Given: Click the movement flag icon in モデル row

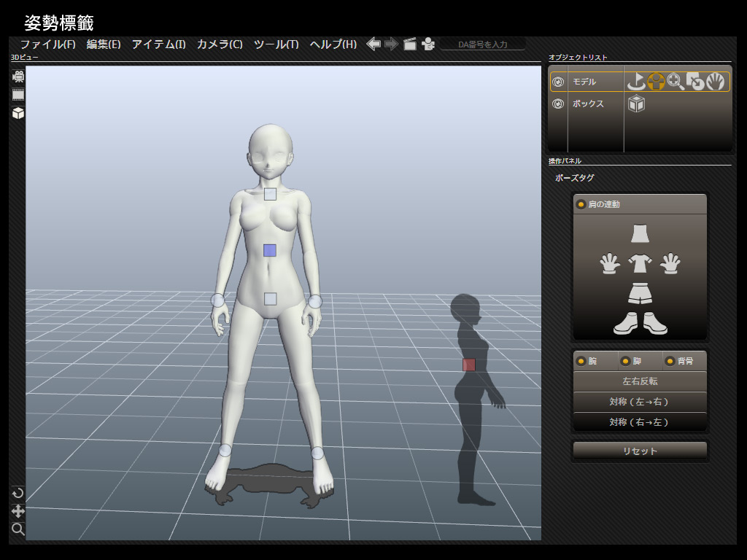Looking at the screenshot, I should pyautogui.click(x=636, y=82).
